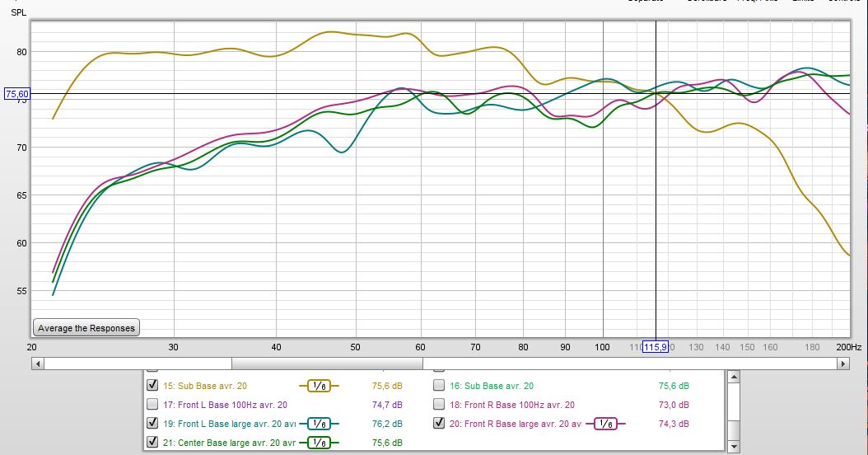Click the horizontal graph scrollbar thumb
The width and height of the screenshot is (868, 455).
(x=327, y=364)
